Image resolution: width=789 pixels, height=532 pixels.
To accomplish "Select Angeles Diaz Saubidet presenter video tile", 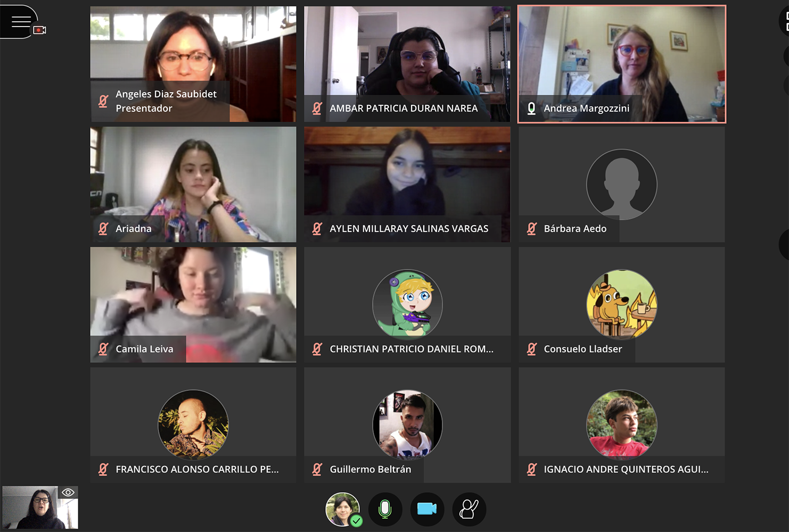I will (x=193, y=64).
